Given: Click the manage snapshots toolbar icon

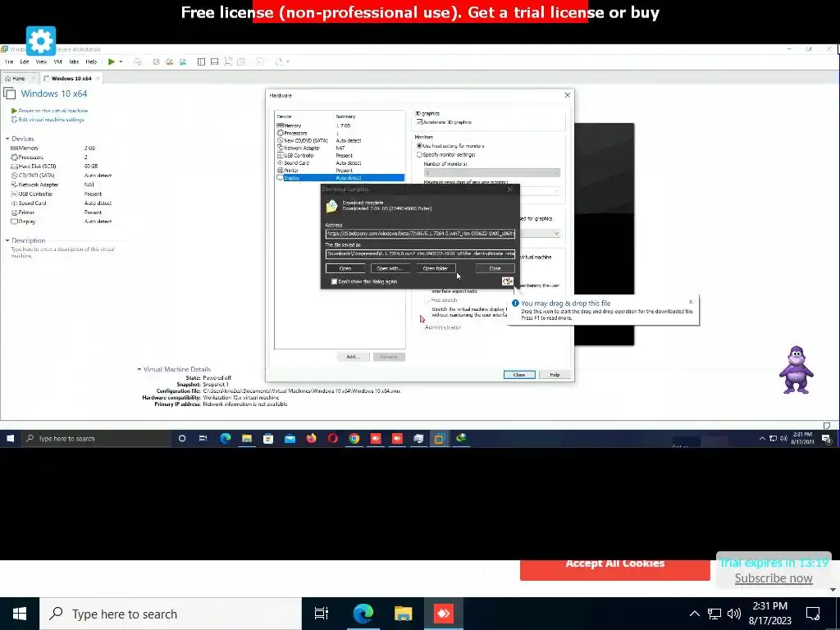Looking at the screenshot, I should click(x=183, y=62).
